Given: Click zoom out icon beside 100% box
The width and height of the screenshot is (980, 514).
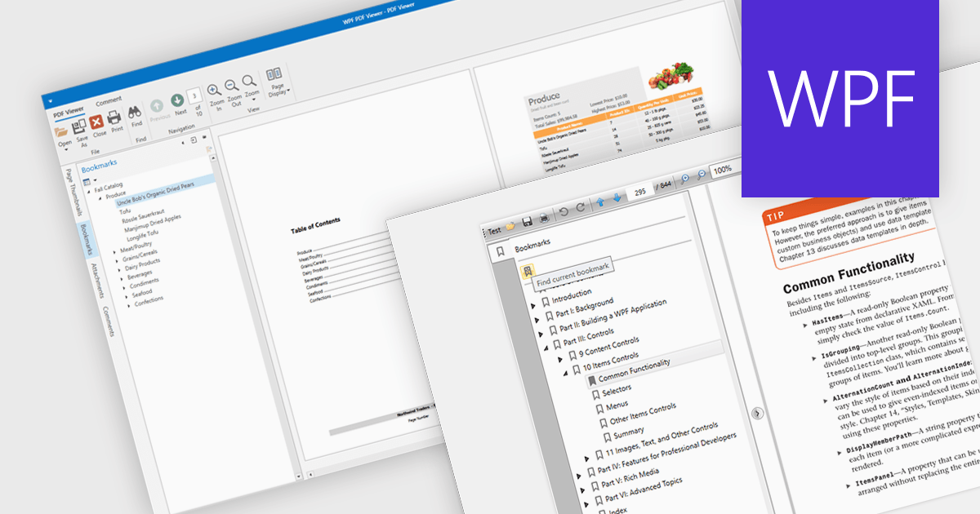Looking at the screenshot, I should 701,175.
